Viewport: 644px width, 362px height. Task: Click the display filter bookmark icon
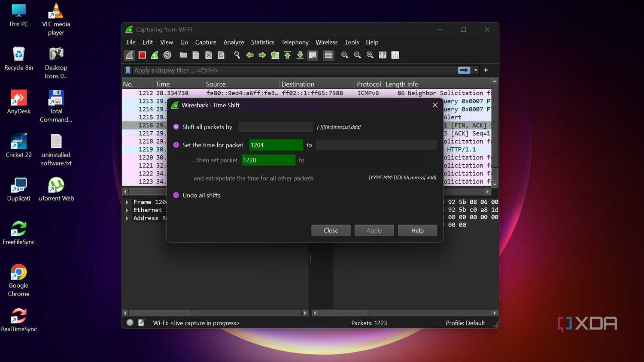(x=128, y=70)
